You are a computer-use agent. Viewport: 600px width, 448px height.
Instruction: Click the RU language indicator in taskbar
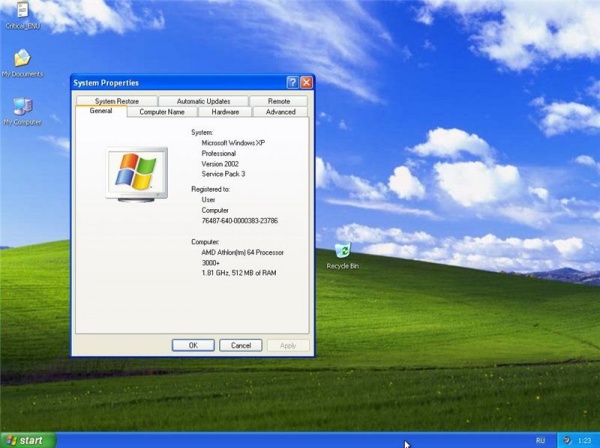540,440
